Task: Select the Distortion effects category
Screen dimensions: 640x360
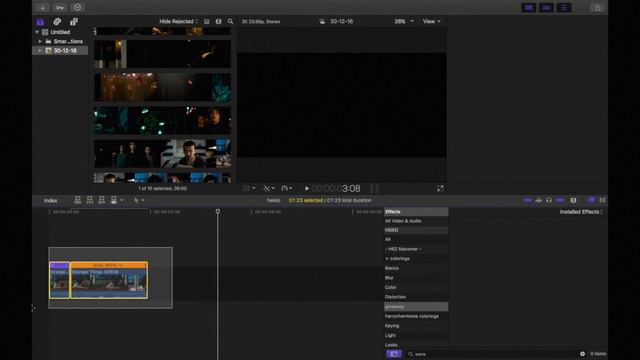Action: [x=416, y=297]
